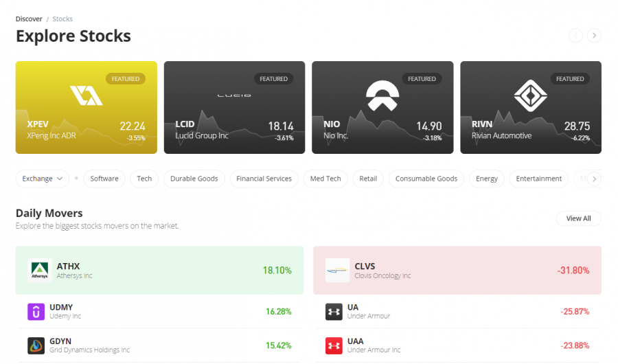Click the 16.28% change for UDMY

278,312
